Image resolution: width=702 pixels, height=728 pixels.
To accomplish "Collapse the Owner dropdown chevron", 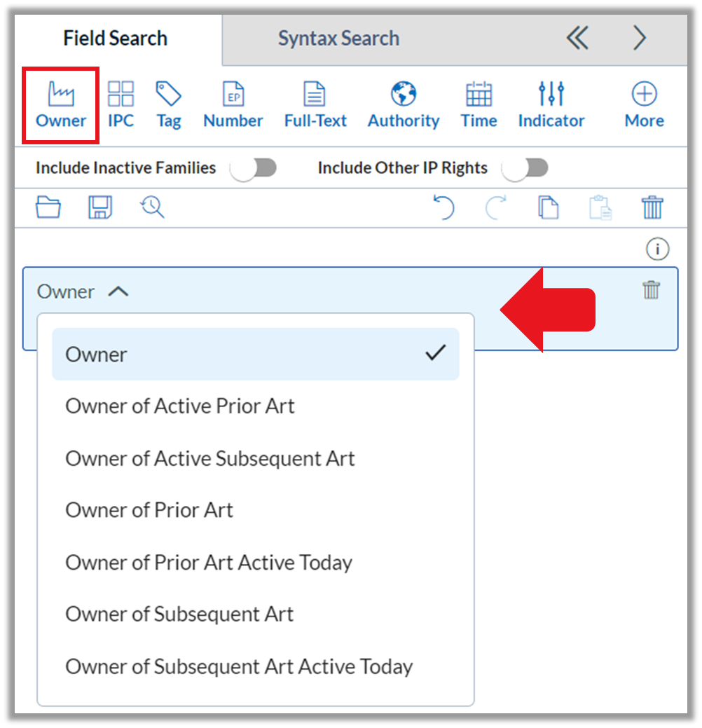I will point(118,291).
